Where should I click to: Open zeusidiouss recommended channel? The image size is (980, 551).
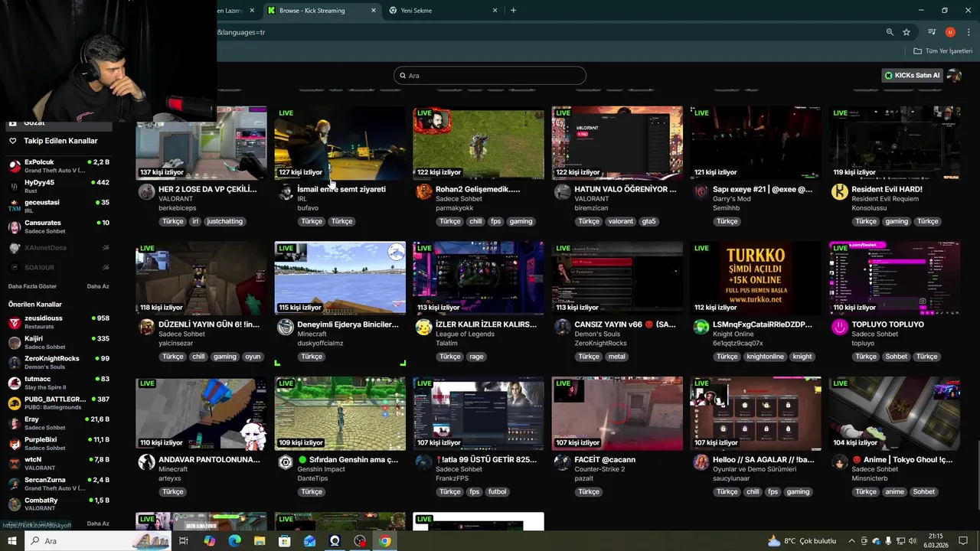coord(59,321)
